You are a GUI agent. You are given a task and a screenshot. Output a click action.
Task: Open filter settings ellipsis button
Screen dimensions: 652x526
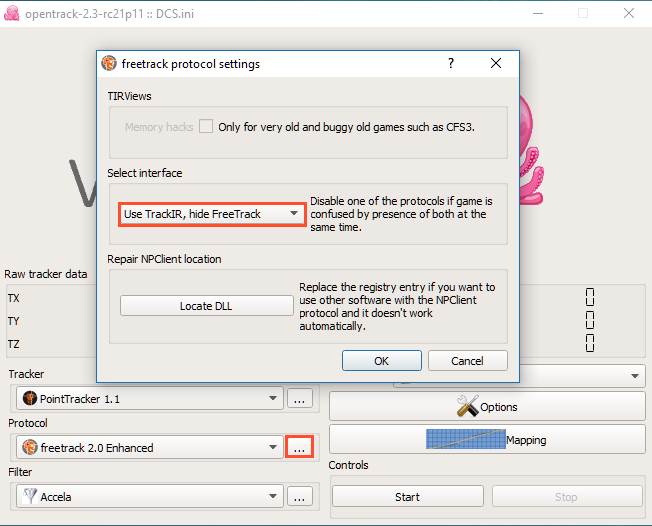pyautogui.click(x=300, y=496)
